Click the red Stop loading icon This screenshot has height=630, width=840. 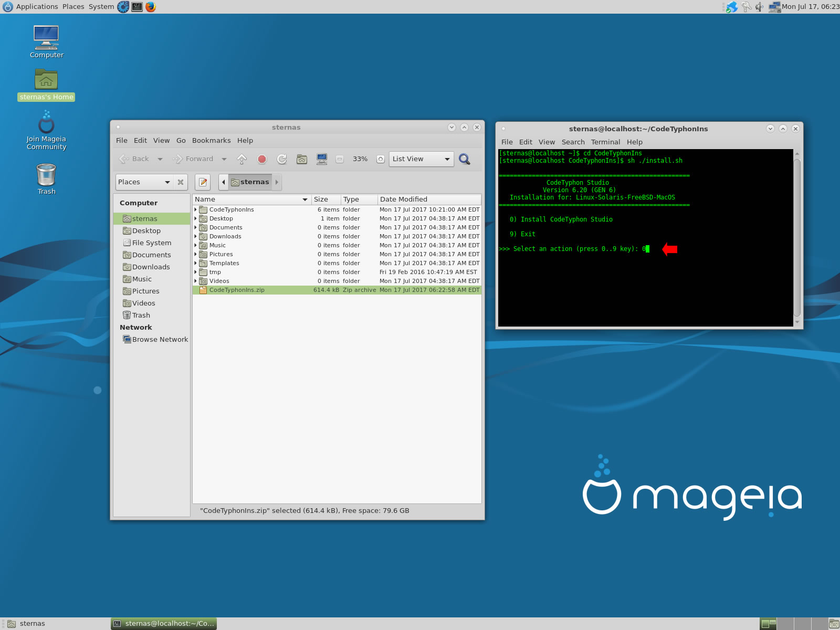pos(262,159)
